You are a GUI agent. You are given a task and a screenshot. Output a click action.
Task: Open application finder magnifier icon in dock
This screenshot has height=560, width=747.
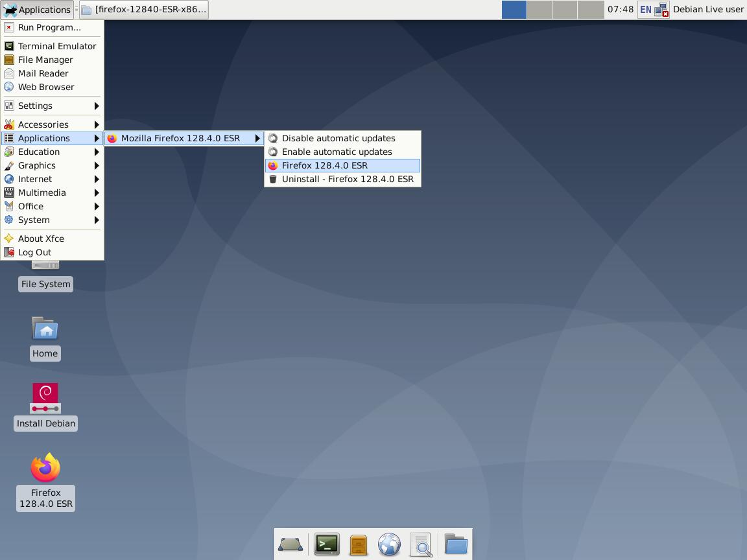tap(421, 544)
